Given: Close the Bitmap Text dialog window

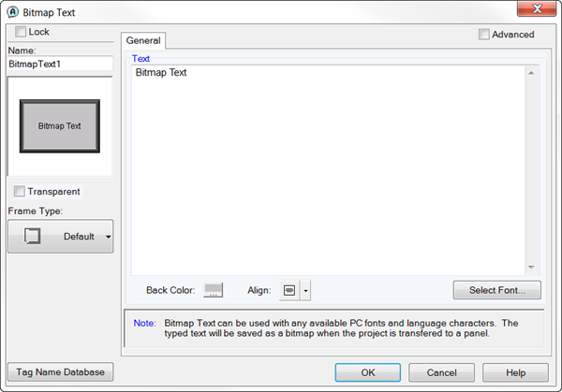Looking at the screenshot, I should point(537,8).
